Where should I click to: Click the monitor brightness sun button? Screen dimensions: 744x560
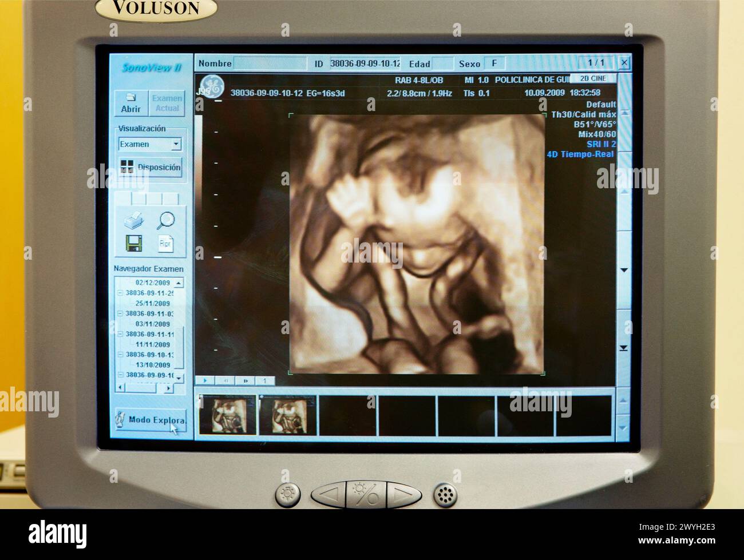[x=288, y=495]
